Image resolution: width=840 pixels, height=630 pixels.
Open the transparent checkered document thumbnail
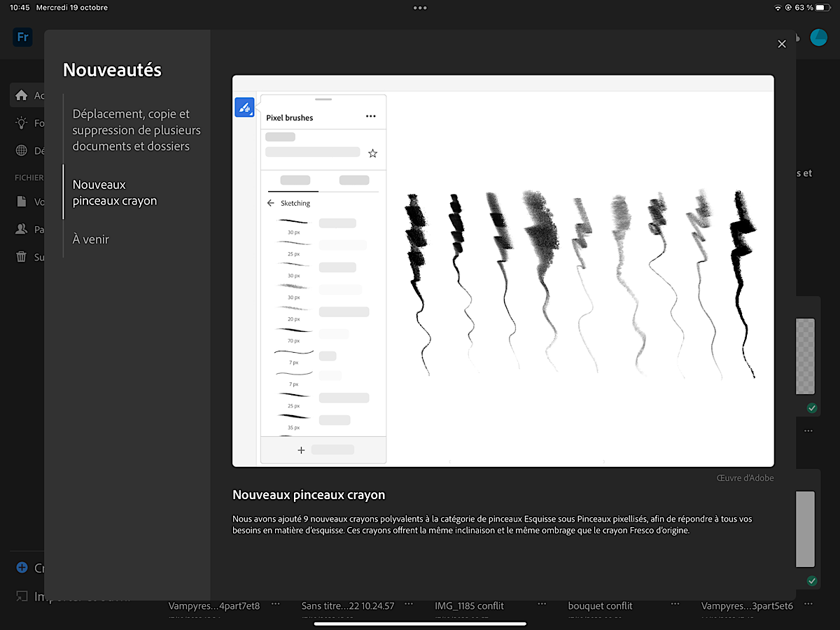(x=806, y=357)
